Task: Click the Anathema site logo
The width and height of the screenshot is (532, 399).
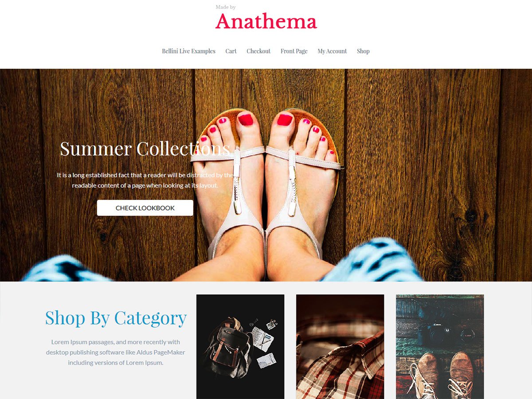Action: click(266, 21)
